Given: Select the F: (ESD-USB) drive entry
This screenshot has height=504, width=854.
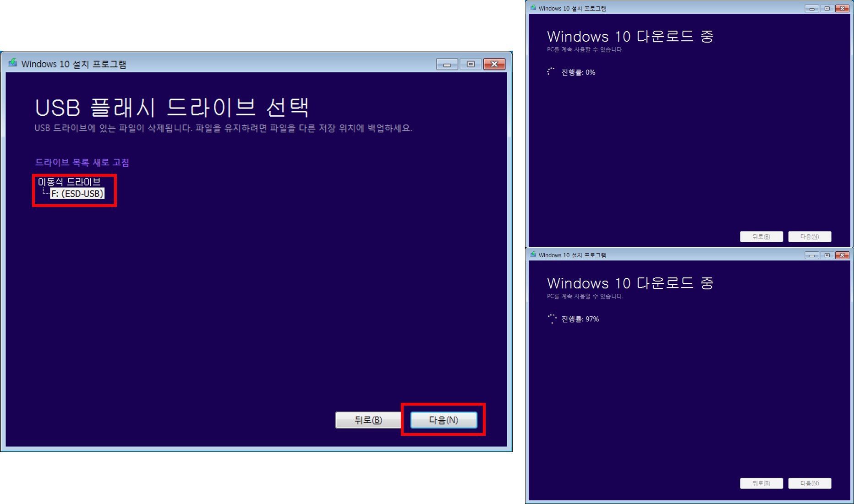Looking at the screenshot, I should click(77, 194).
